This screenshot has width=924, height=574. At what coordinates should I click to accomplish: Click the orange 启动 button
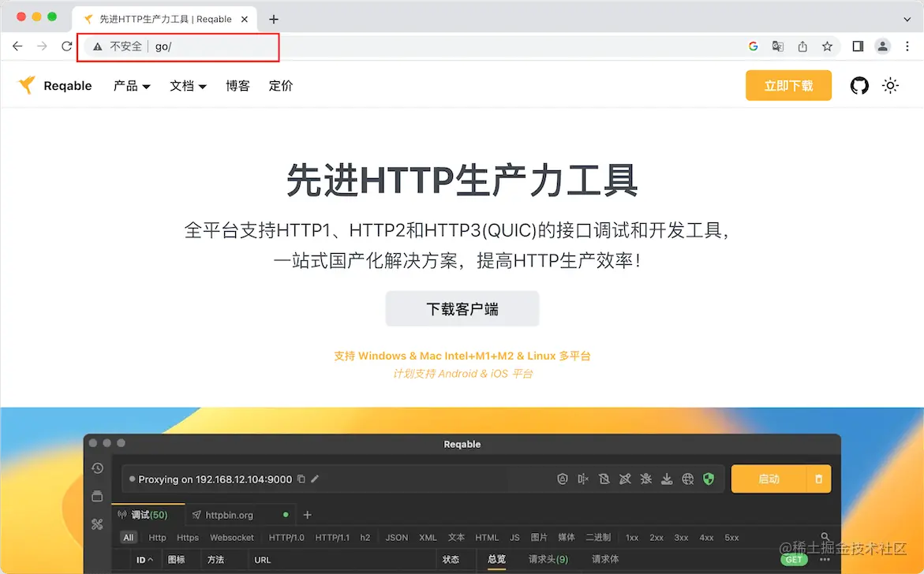point(769,479)
